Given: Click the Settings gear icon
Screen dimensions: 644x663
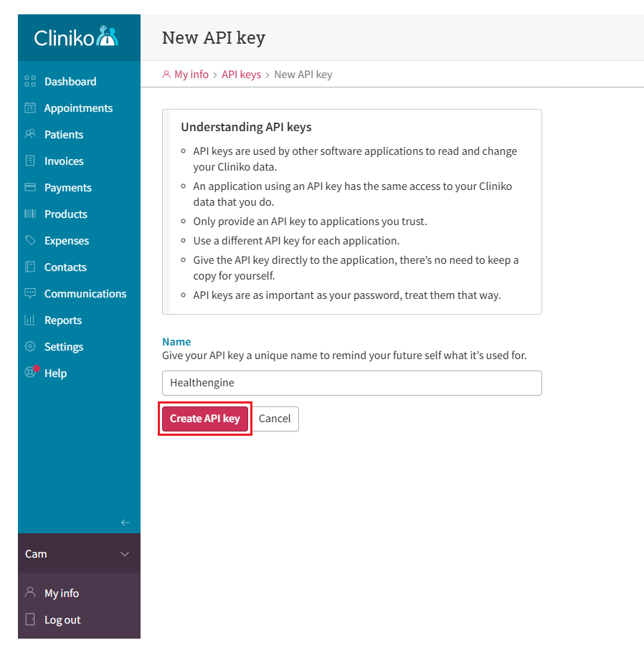Looking at the screenshot, I should coord(30,346).
